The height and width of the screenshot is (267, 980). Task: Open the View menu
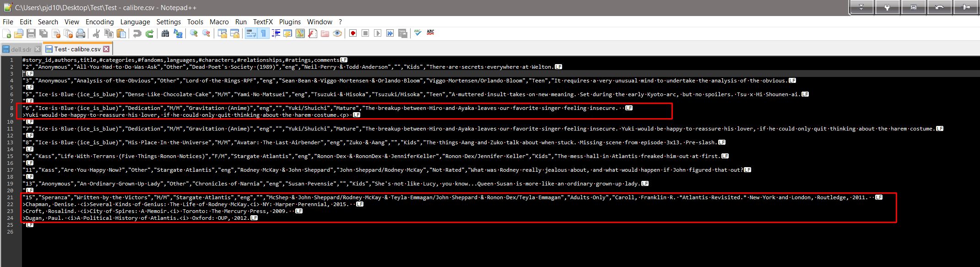click(x=72, y=22)
